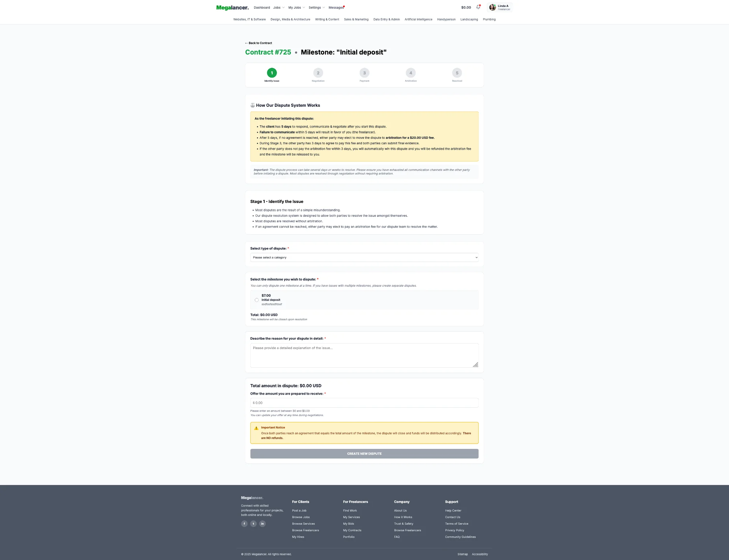
Task: Expand the Settings menu in the navbar
Action: click(x=316, y=7)
